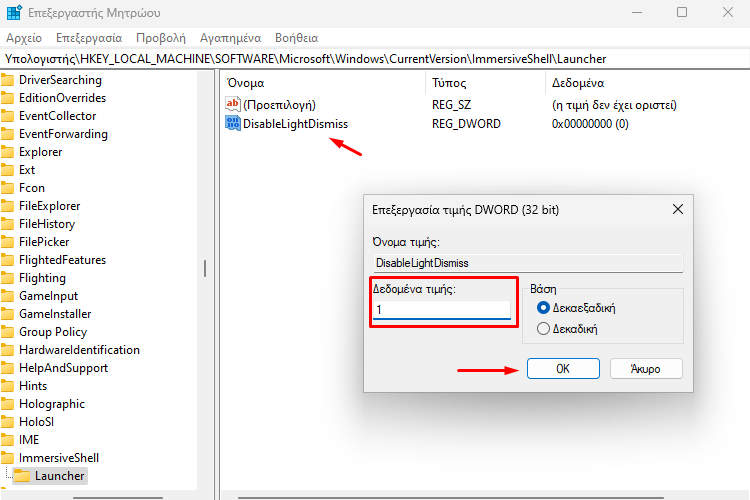The width and height of the screenshot is (750, 500).
Task: Select the FilePicker folder icon
Action: [x=7, y=242]
